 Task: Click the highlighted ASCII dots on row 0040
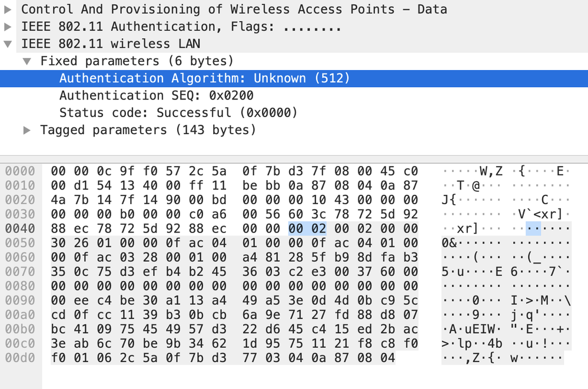tap(533, 228)
